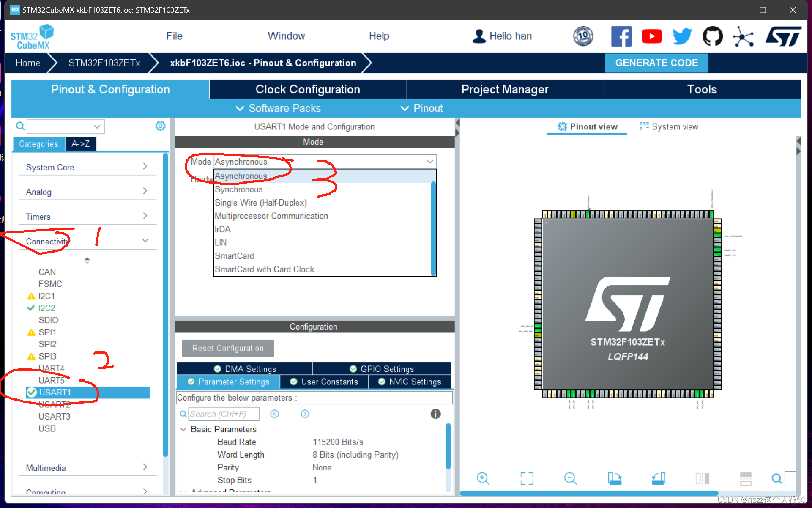Collapse the Basic Parameters group
812x508 pixels.
click(x=183, y=429)
